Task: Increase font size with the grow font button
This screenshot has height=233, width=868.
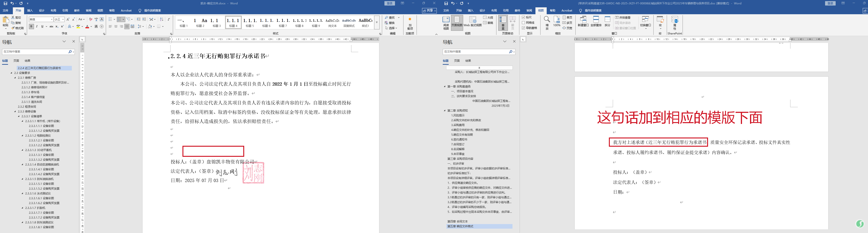Action: click(68, 19)
